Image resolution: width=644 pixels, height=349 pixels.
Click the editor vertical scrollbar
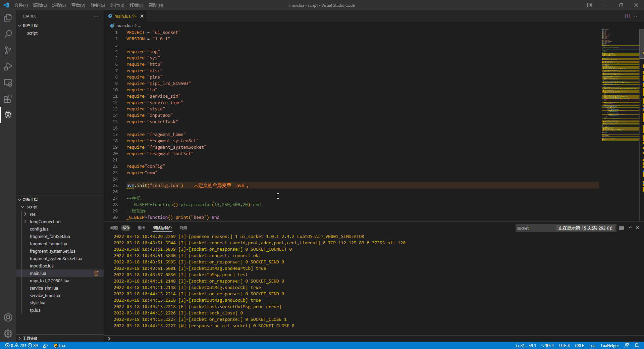coord(642,44)
